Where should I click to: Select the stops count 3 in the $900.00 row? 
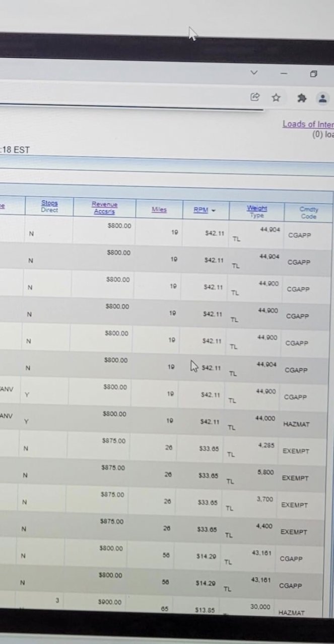coord(57,600)
